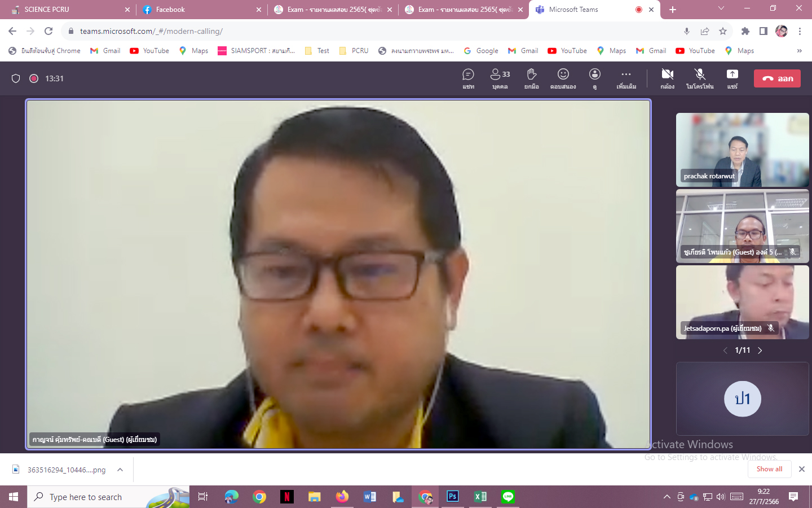Viewport: 812px width, 508px height.
Task: Unmute the microphone
Action: pyautogui.click(x=700, y=78)
